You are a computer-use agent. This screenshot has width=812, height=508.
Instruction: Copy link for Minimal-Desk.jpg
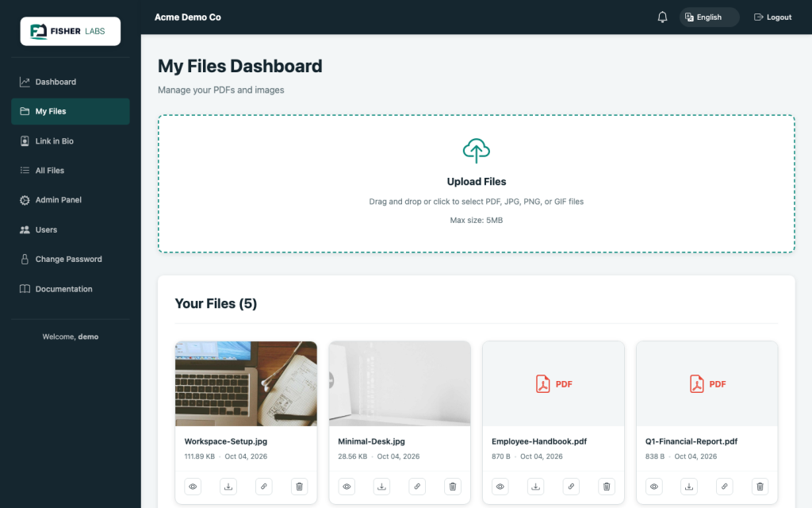pyautogui.click(x=417, y=487)
